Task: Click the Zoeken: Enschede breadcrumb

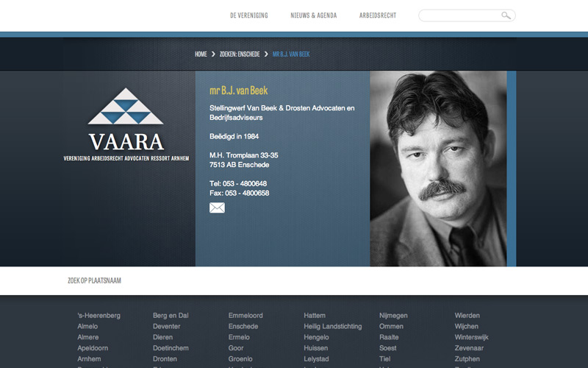Action: (240, 54)
